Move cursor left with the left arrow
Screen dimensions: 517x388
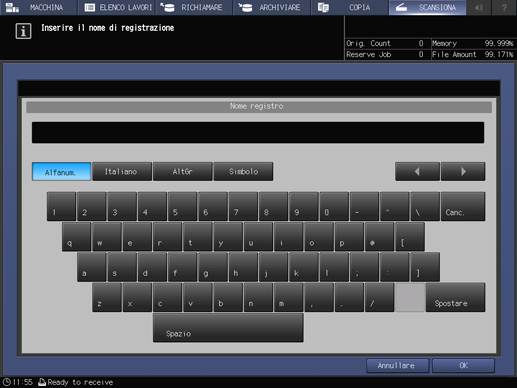(417, 172)
